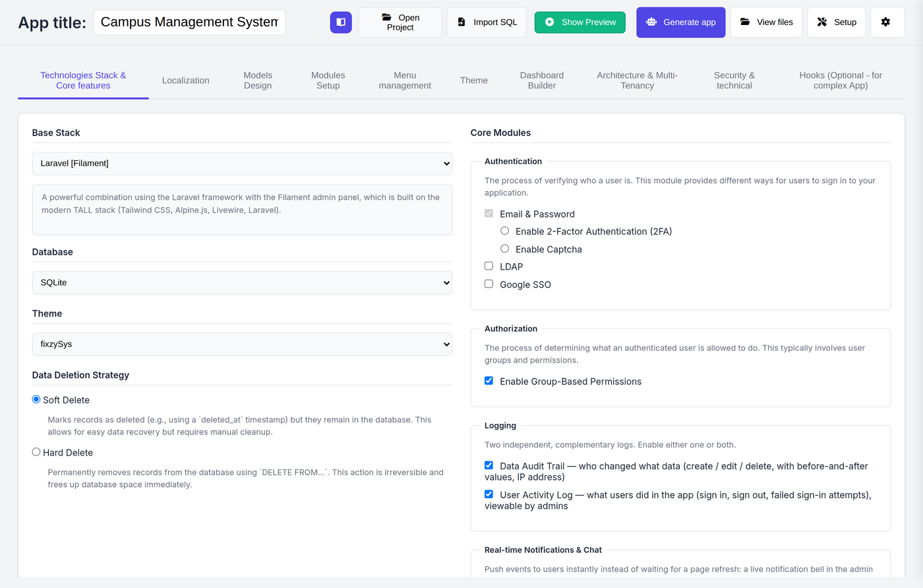Switch to the Theme tab
Image resolution: width=923 pixels, height=588 pixels.
pyautogui.click(x=474, y=80)
